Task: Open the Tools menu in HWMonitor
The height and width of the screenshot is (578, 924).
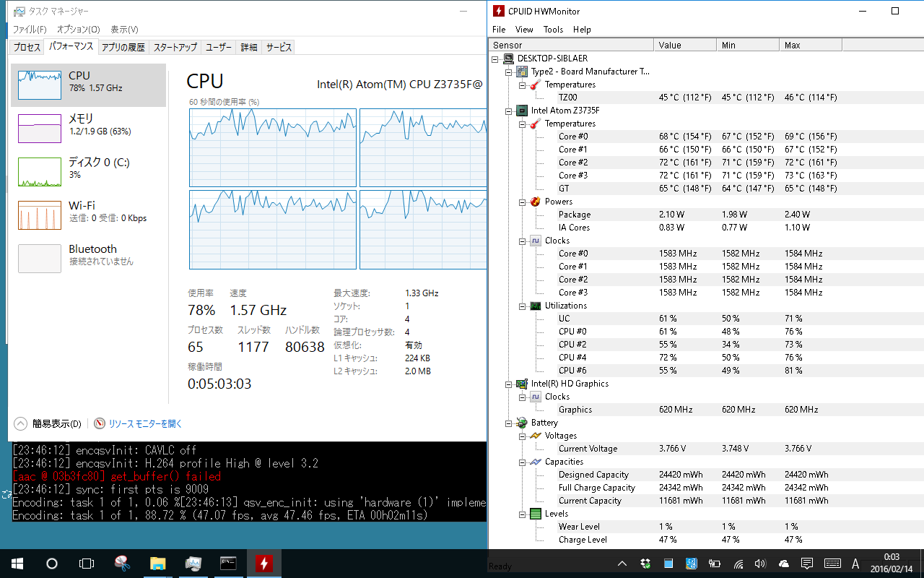Action: tap(554, 30)
